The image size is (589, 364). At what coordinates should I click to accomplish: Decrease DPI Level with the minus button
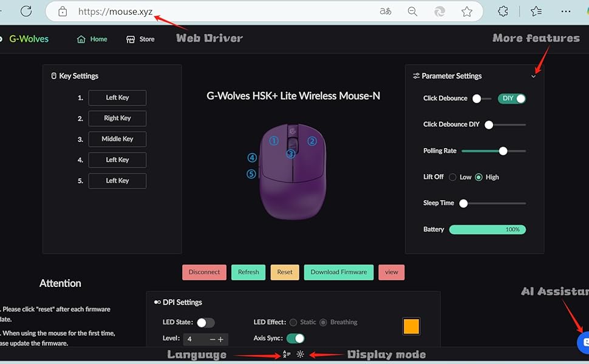tap(213, 339)
